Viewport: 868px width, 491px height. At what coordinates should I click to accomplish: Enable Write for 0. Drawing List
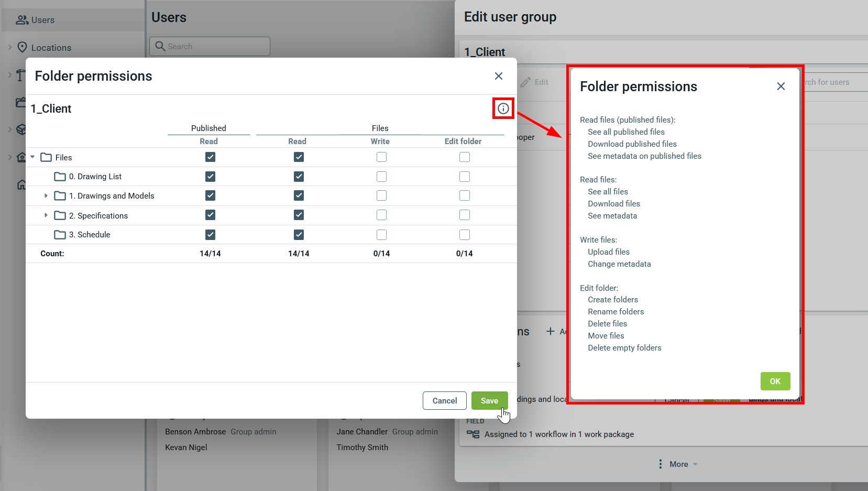(381, 177)
